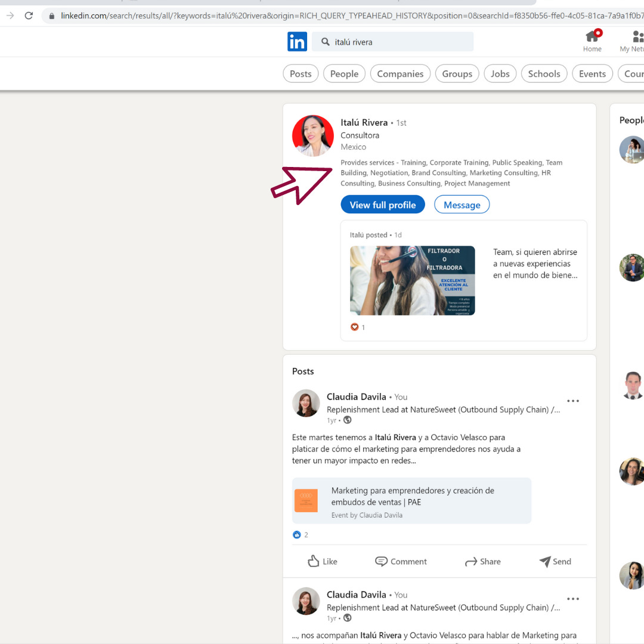
Task: Filter results by Events
Action: 592,74
